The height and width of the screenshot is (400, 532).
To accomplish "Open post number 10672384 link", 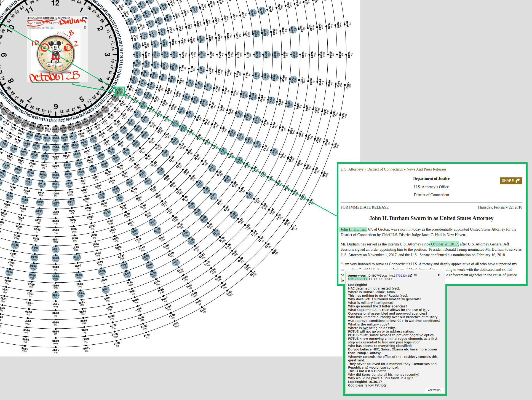I will 63,18.
